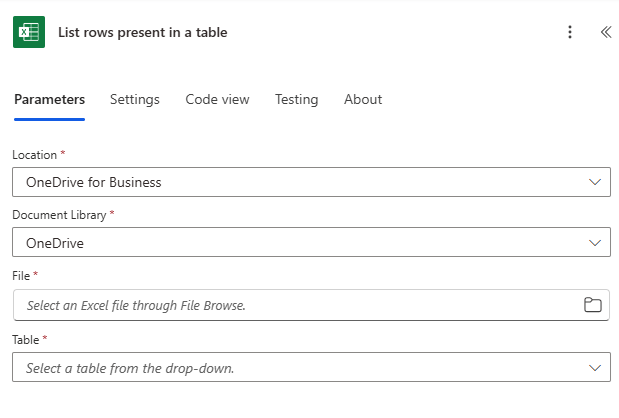Expand the Document Library dropdown arrow
Image resolution: width=619 pixels, height=418 pixels.
595,242
